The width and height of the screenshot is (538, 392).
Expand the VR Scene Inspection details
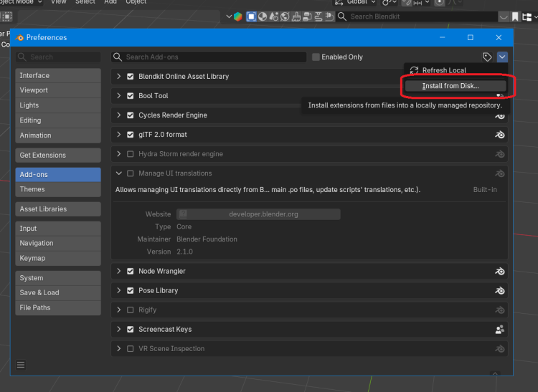pyautogui.click(x=118, y=349)
